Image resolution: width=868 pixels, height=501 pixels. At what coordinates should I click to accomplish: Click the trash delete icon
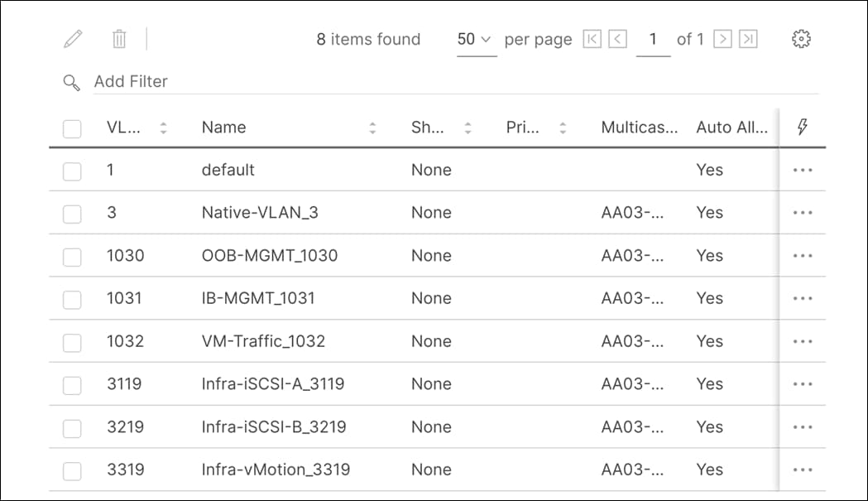pyautogui.click(x=118, y=38)
